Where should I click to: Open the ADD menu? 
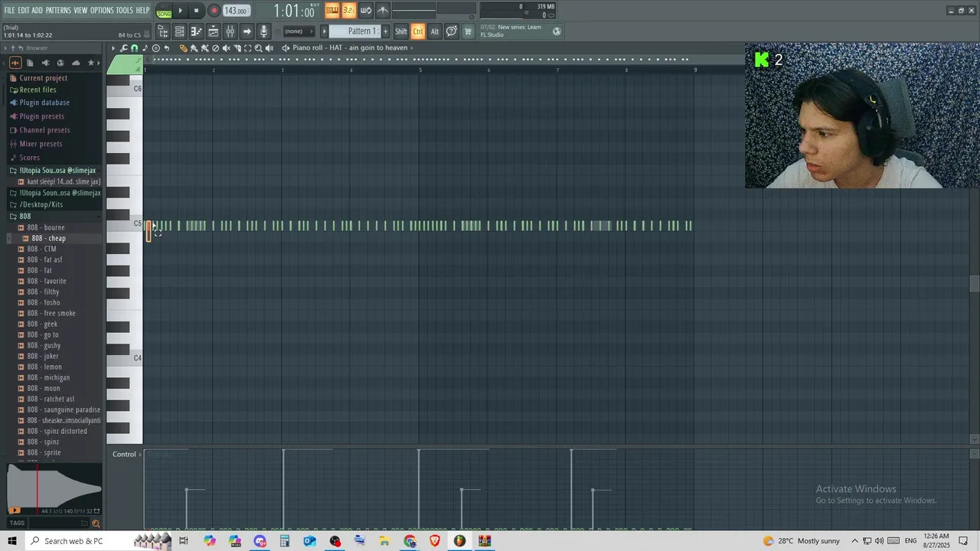tap(38, 10)
